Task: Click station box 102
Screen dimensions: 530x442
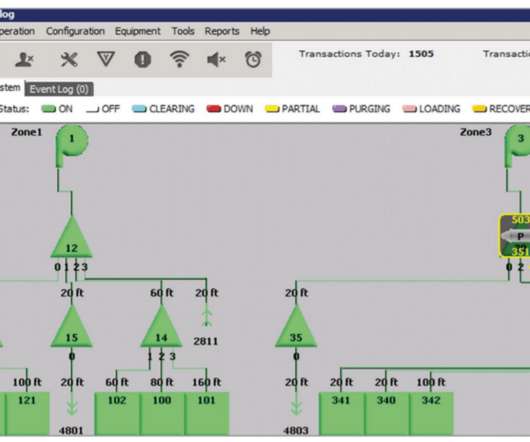Action: point(117,413)
